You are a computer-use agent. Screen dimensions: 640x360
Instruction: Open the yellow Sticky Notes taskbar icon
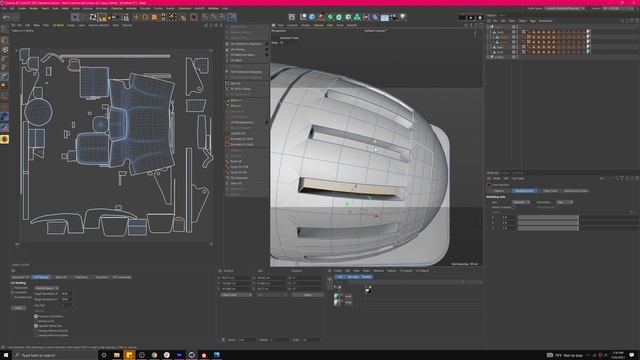pyautogui.click(x=129, y=355)
